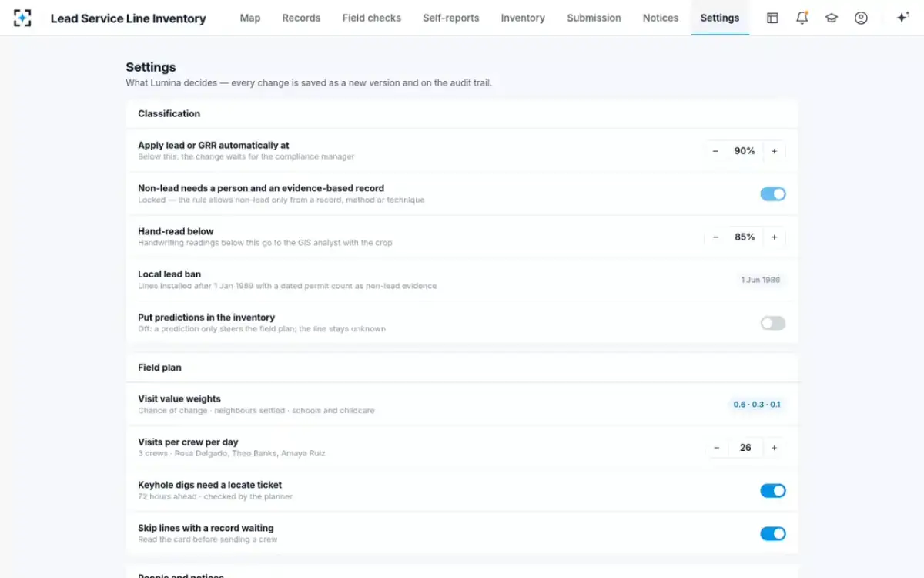
Task: Decrease visits per crew per day
Action: 717,448
